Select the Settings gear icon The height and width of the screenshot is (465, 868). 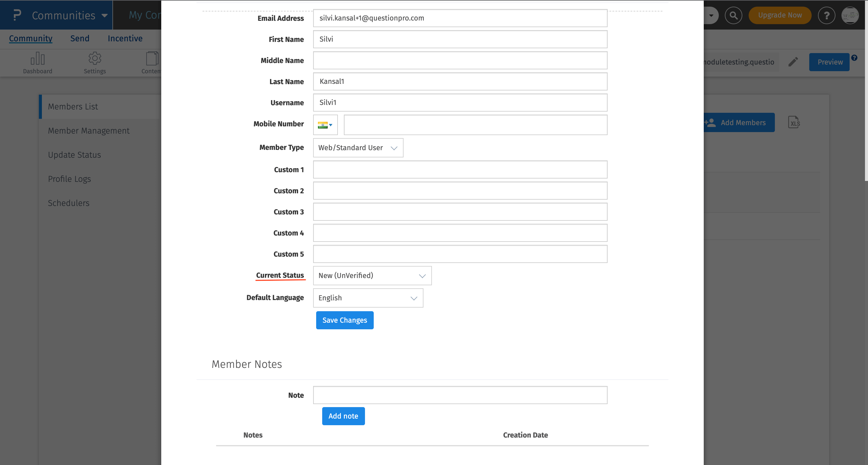pos(95,62)
